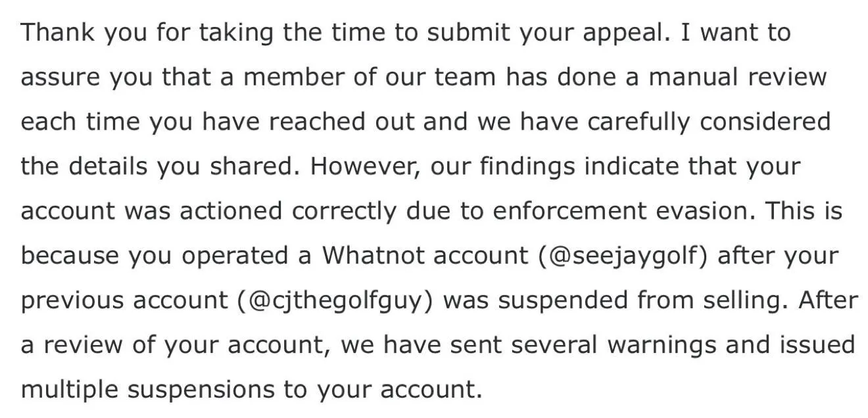Click the word 'assure' in the second line
Screen dimensions: 868x418
60,79
